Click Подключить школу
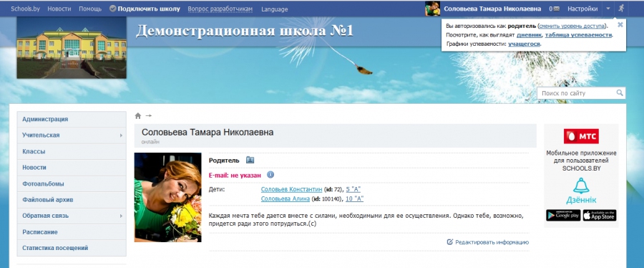Image resolution: width=644 pixels, height=268 pixels. (x=149, y=9)
